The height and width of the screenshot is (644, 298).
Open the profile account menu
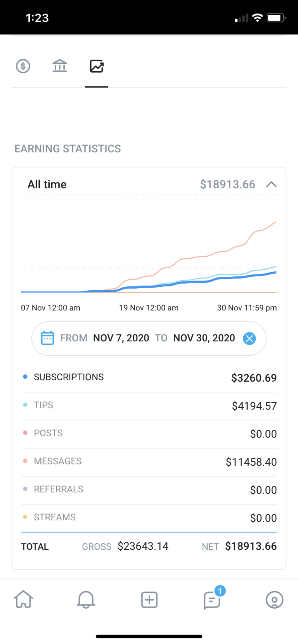coord(274,600)
